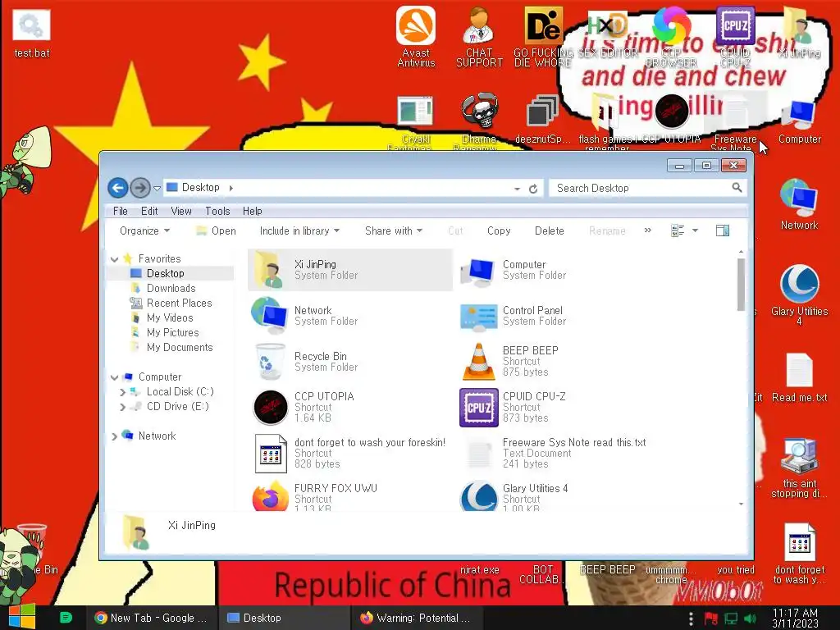Image resolution: width=840 pixels, height=630 pixels.
Task: Select Glary Utilities 4 shortcut in list
Action: 557,496
